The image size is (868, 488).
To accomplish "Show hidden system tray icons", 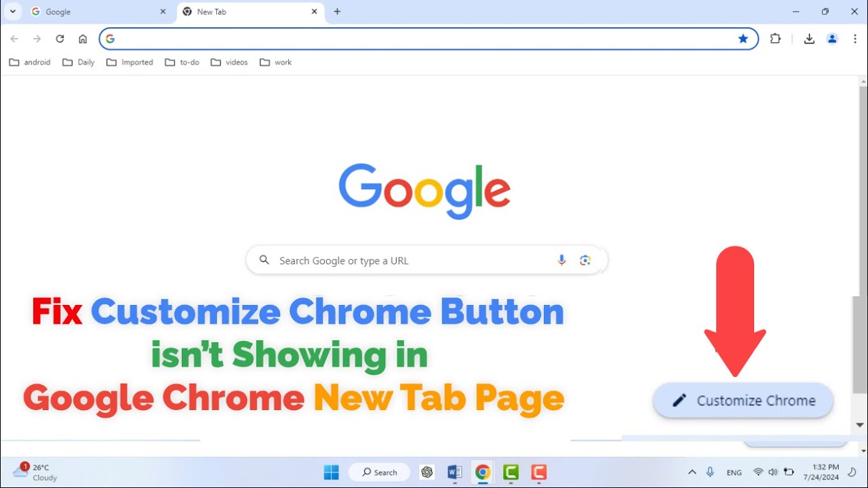I will click(x=692, y=472).
